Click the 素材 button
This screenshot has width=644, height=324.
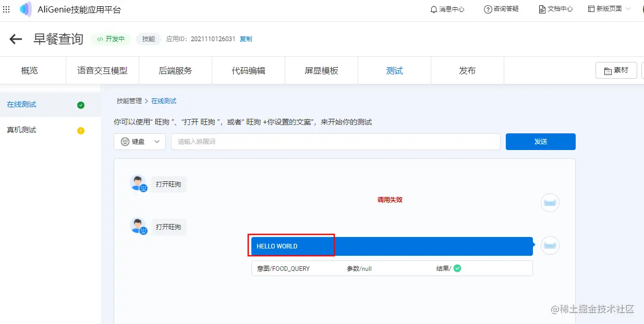pyautogui.click(x=616, y=70)
